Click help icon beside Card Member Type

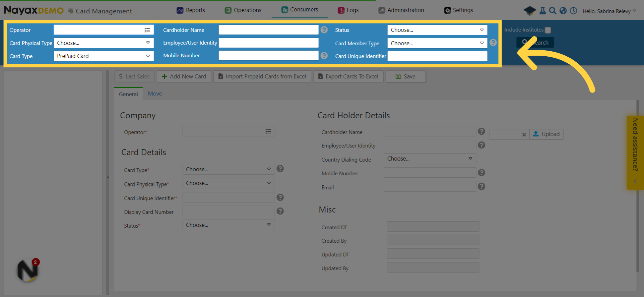coord(493,43)
